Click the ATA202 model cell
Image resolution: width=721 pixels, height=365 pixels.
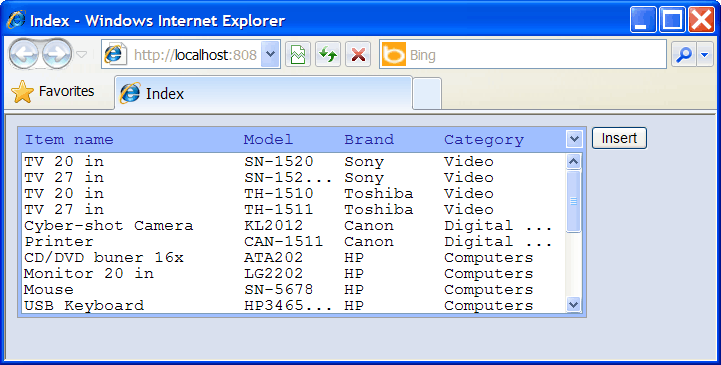coord(274,257)
